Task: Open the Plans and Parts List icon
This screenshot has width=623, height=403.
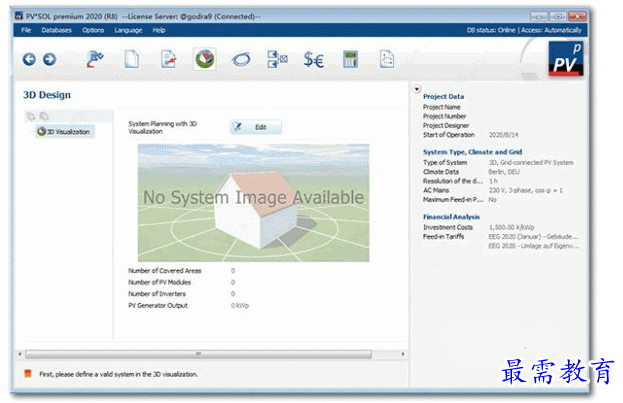Action: pyautogui.click(x=277, y=59)
